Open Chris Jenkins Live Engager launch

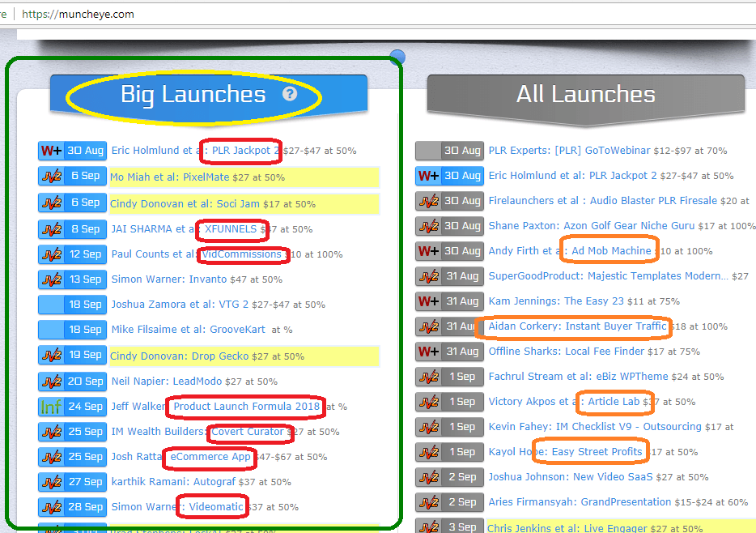pos(567,528)
